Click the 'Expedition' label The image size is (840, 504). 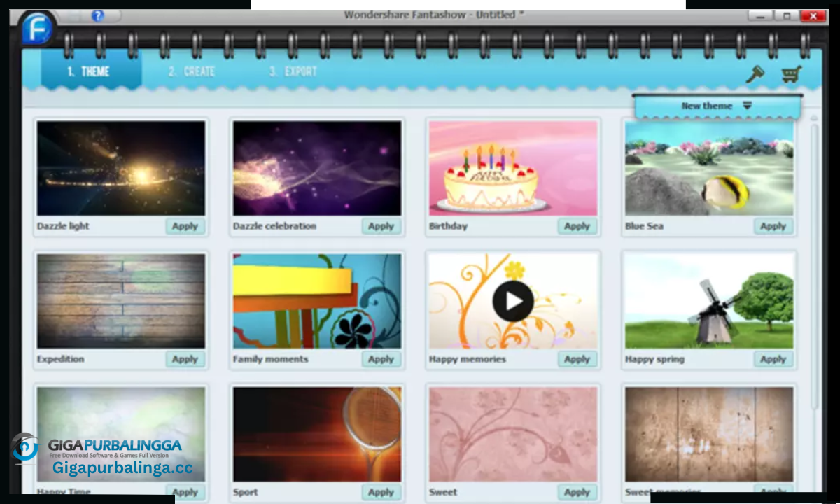(60, 359)
